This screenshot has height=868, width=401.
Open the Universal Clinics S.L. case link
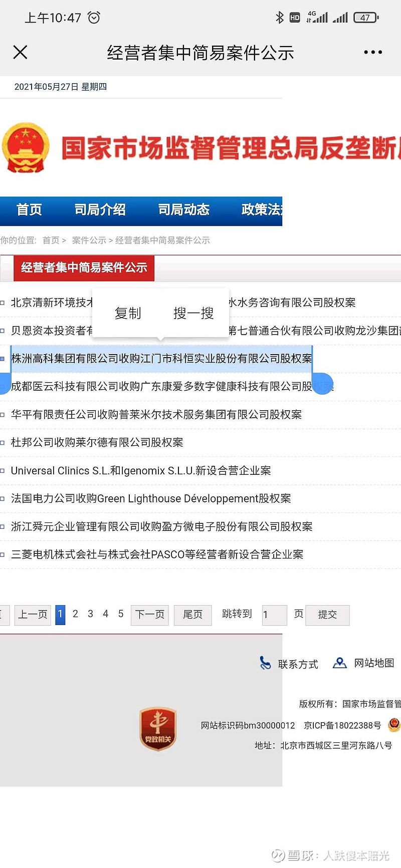click(141, 471)
